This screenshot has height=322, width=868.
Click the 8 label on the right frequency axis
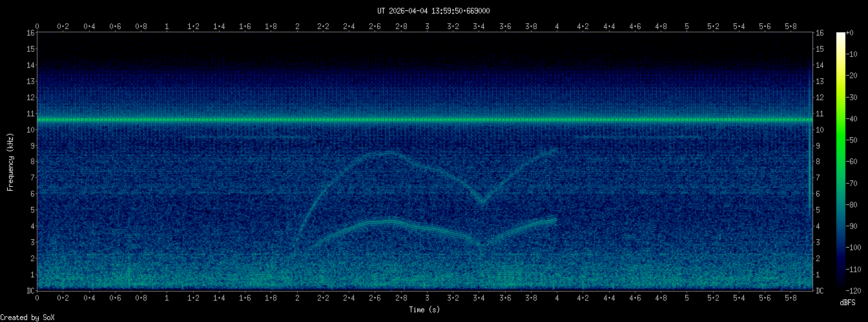819,162
